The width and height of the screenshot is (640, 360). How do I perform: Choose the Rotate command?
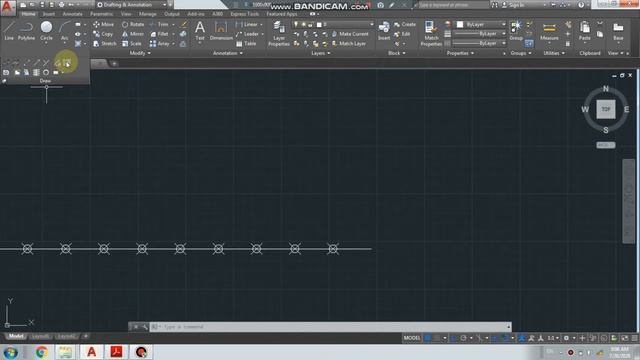(133, 24)
